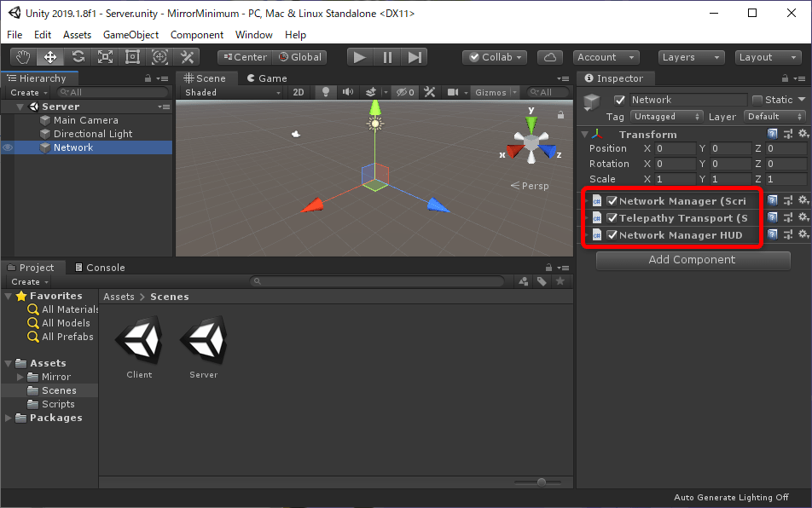Viewport: 812px width, 508px height.
Task: Select the Rotate tool in toolbar
Action: click(x=78, y=57)
